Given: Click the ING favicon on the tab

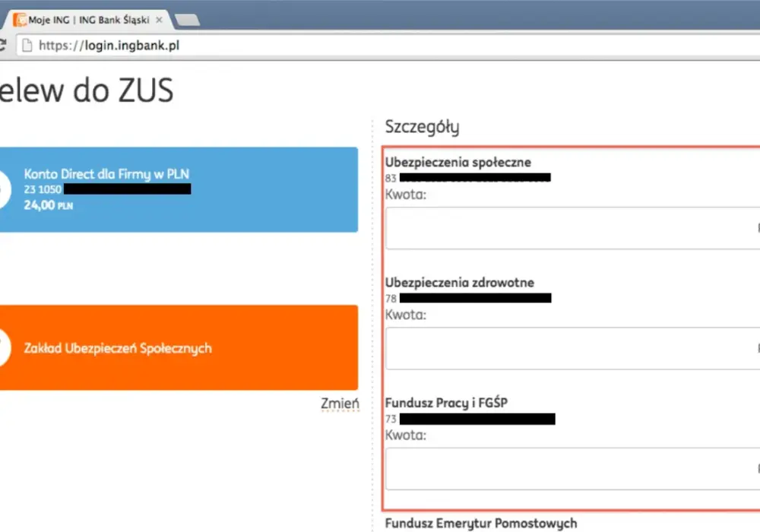Looking at the screenshot, I should (x=21, y=20).
